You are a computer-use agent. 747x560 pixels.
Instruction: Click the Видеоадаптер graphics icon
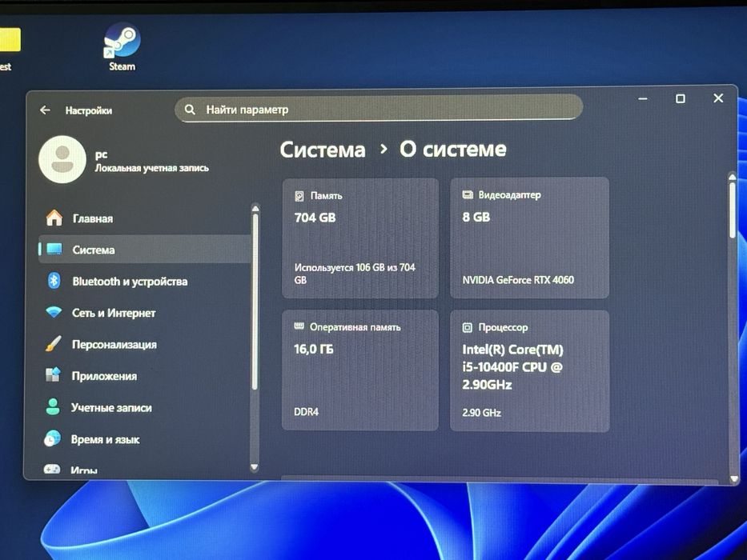468,194
